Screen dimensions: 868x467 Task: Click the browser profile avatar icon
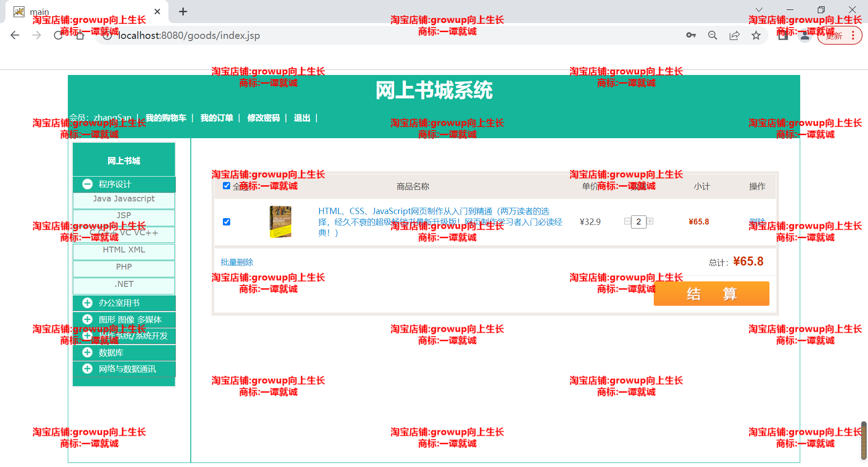(x=805, y=35)
